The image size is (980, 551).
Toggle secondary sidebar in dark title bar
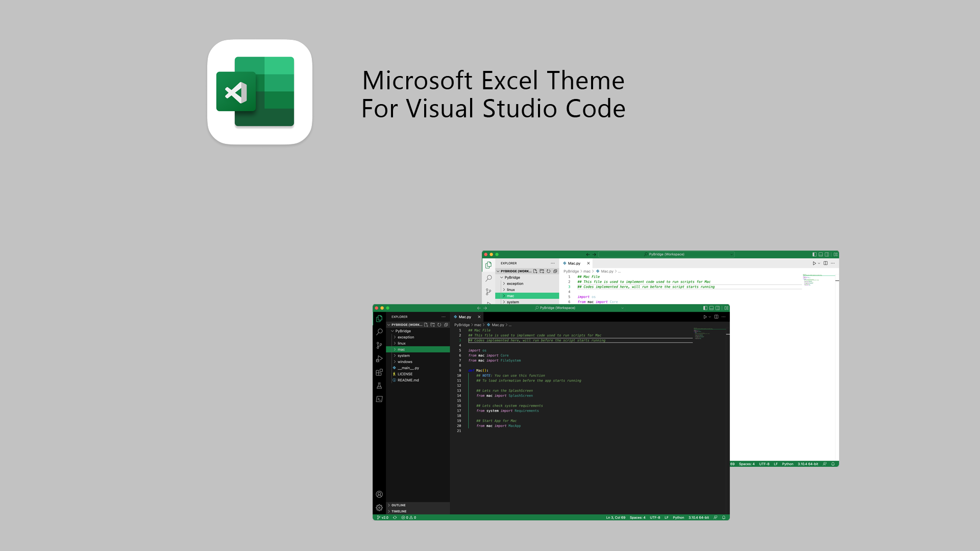[718, 308]
